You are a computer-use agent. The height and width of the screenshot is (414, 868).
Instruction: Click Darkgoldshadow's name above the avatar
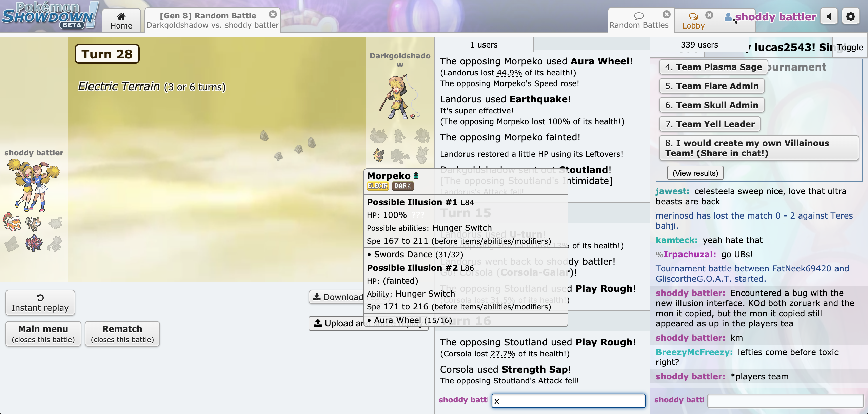400,60
